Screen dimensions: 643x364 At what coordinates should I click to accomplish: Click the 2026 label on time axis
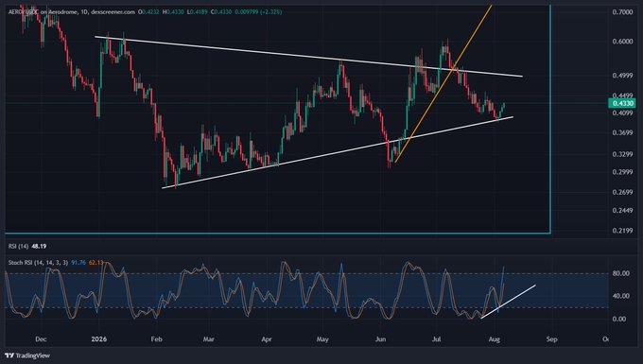click(99, 339)
